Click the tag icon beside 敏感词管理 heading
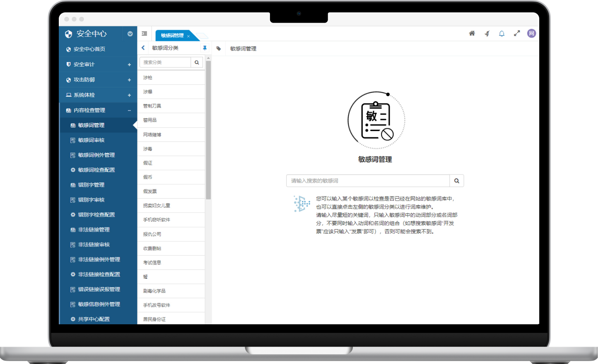Viewport: 598px width, 364px height. click(x=219, y=48)
